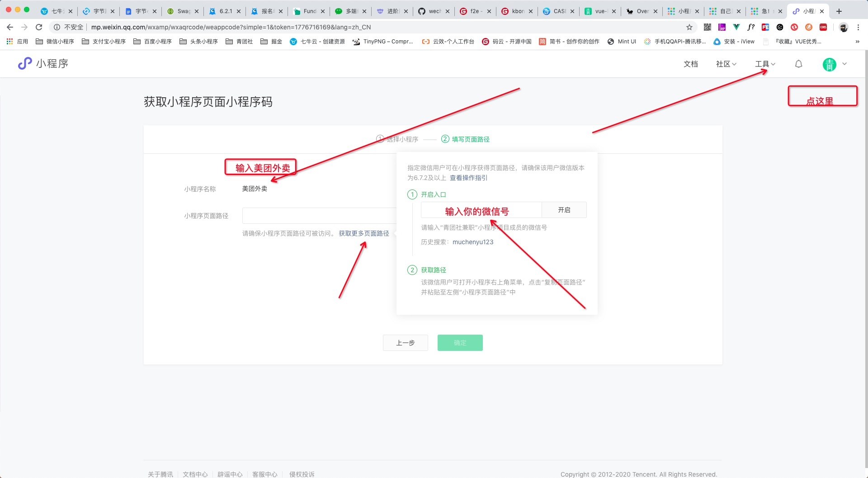Screen dimensions: 868x478
Task: Expand the 社区 dropdown menu
Action: click(726, 64)
